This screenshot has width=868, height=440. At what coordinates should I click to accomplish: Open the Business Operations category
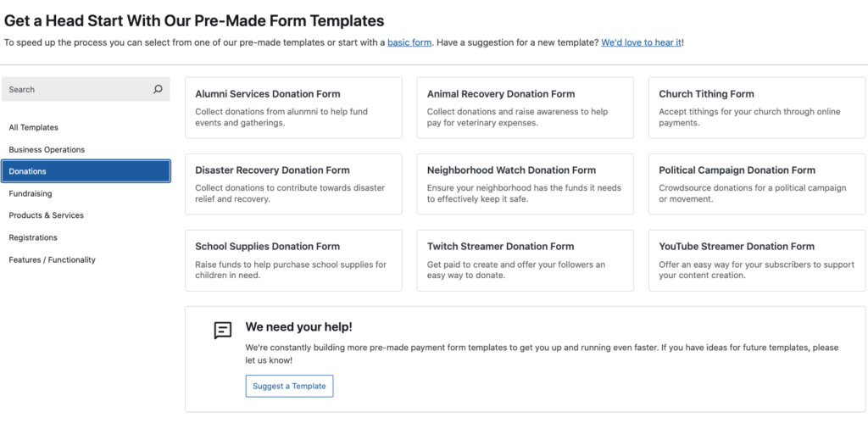[x=47, y=149]
